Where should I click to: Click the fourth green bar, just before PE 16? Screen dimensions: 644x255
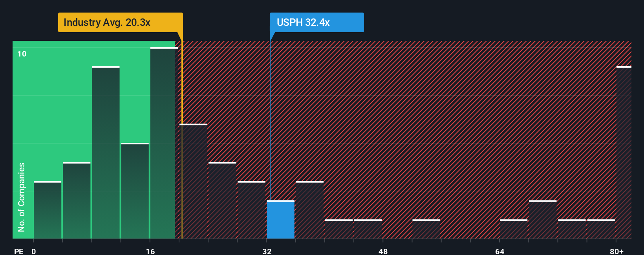(x=135, y=191)
